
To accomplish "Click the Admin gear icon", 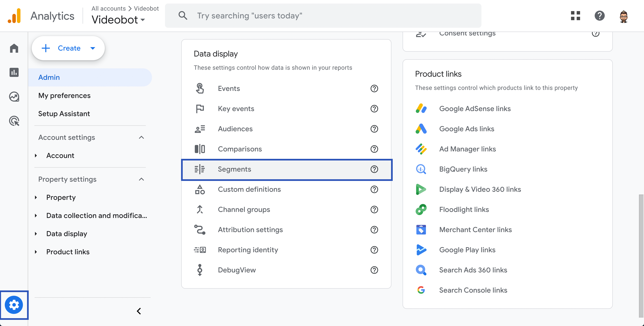I will (14, 305).
